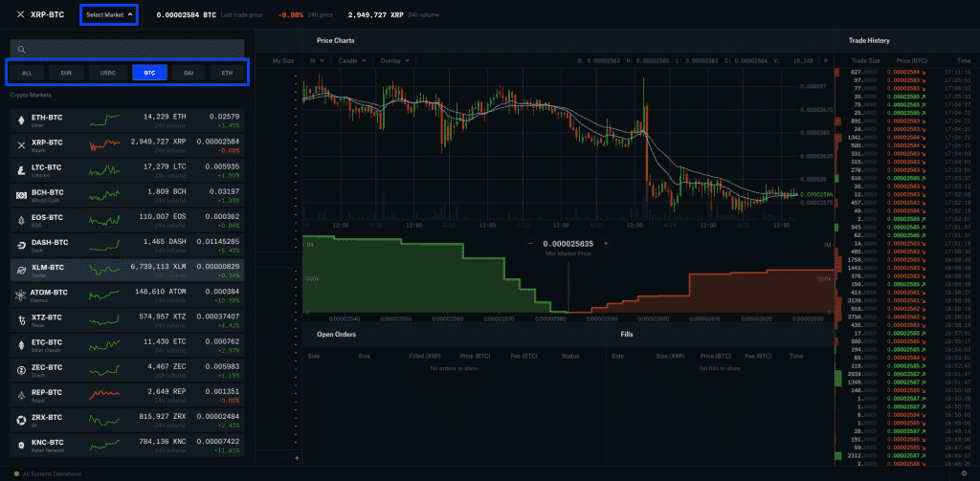The height and width of the screenshot is (481, 980).
Task: Toggle the My Size chart option
Action: [x=283, y=60]
